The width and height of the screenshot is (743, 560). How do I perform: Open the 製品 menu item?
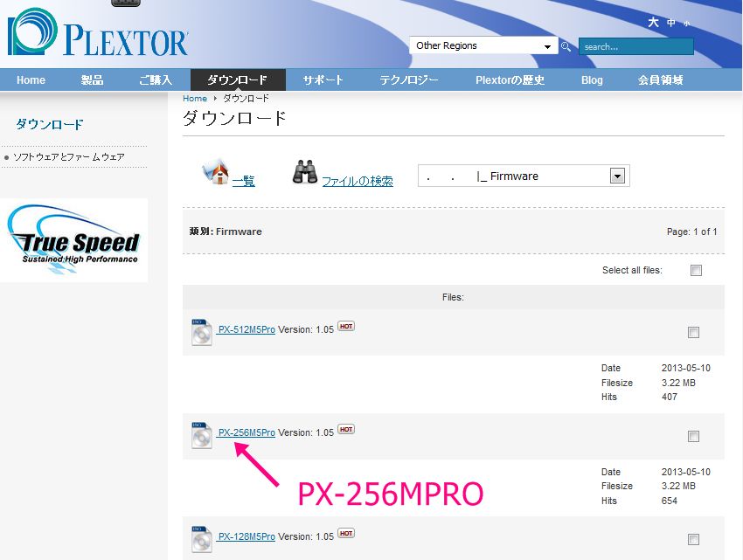92,80
